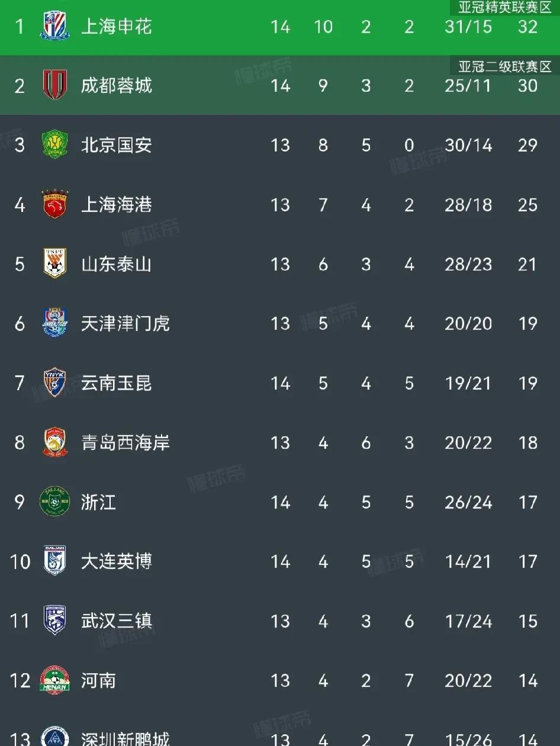
Task: Click the Wuhan Three Towns (武汉三镇) crest
Action: pyautogui.click(x=54, y=620)
